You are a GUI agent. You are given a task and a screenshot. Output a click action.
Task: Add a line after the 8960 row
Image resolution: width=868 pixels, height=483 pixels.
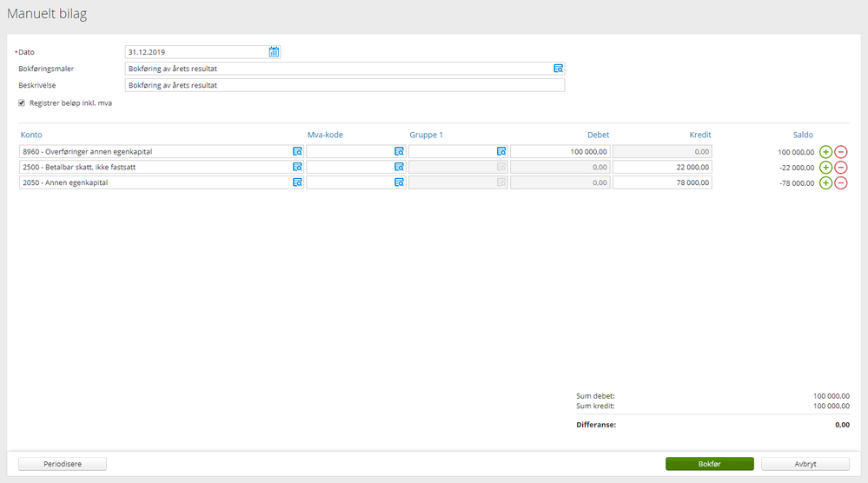[825, 152]
